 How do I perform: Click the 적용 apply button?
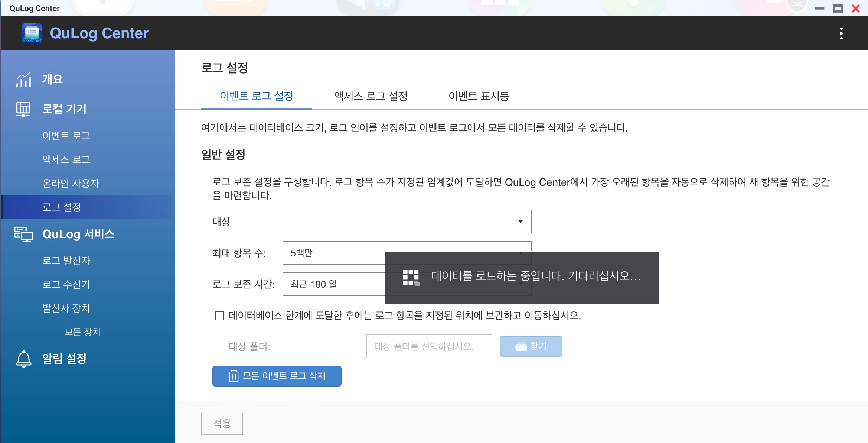pyautogui.click(x=222, y=423)
